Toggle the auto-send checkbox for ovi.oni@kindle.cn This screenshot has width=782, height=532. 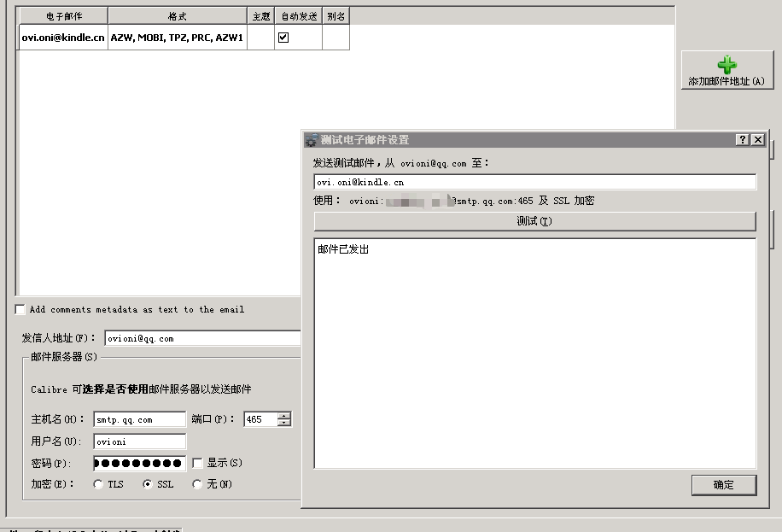(x=283, y=38)
